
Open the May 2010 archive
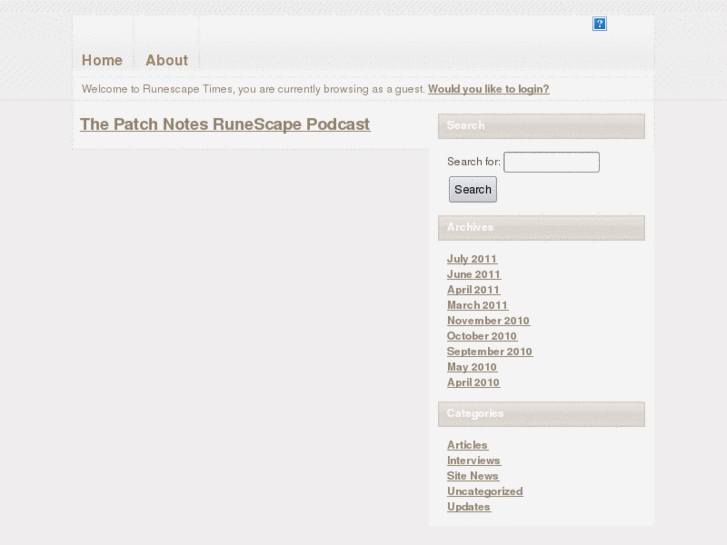click(x=472, y=367)
